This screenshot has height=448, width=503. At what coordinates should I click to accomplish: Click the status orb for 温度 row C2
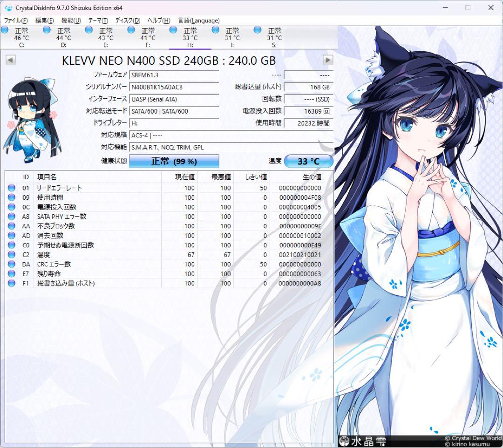tap(11, 255)
